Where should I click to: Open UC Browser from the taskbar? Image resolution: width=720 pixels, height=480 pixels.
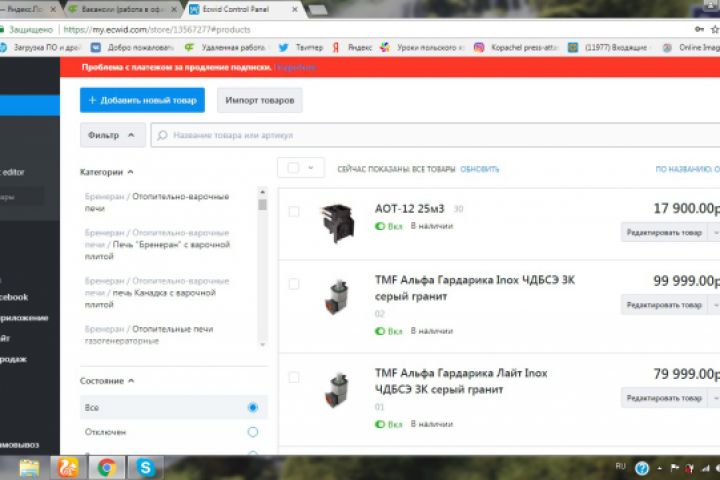pos(68,468)
